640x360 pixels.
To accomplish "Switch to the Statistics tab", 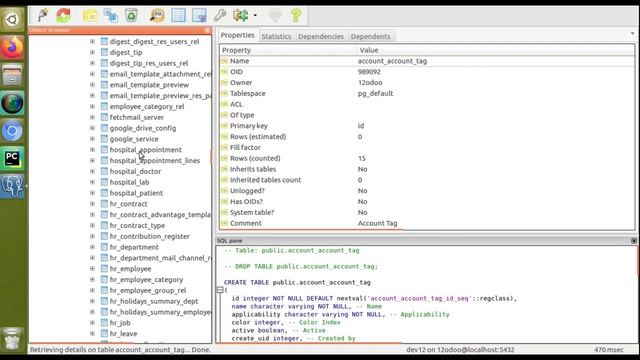I will 276,36.
